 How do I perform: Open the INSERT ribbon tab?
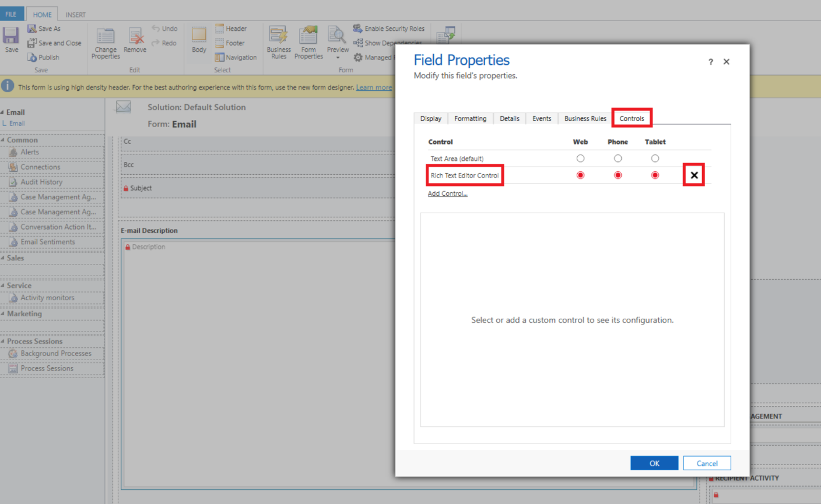point(75,15)
